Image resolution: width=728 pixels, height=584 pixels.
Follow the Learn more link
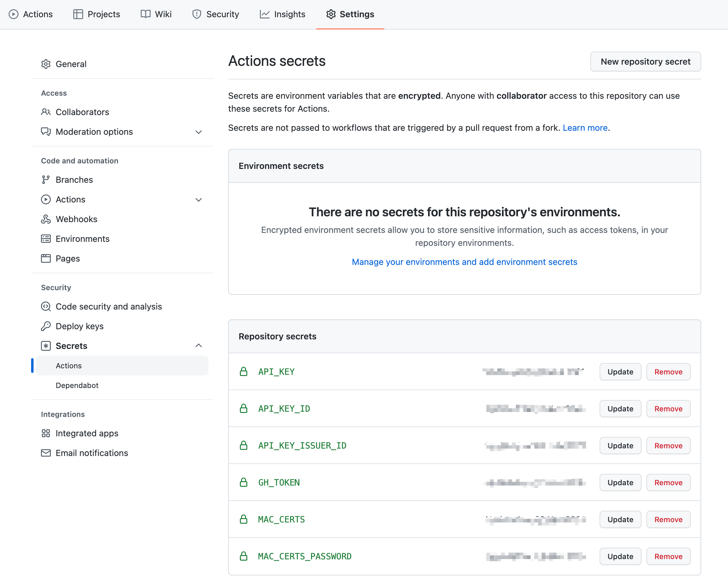tap(585, 128)
